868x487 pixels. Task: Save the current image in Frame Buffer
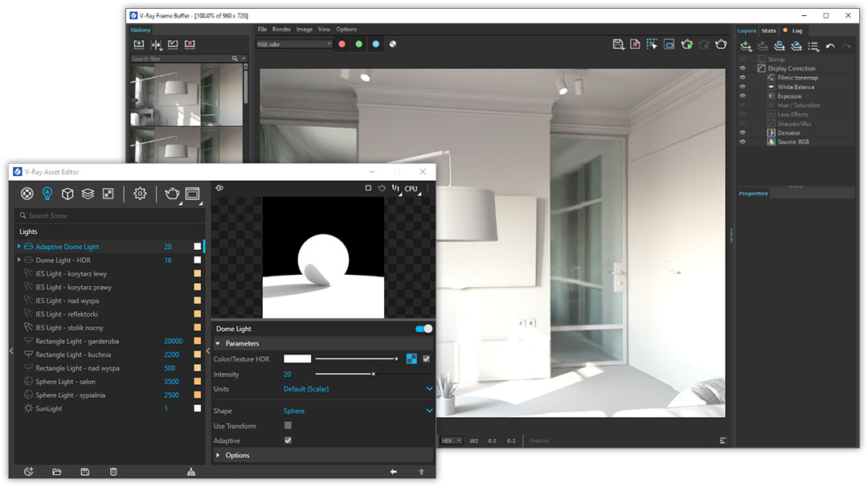[618, 44]
